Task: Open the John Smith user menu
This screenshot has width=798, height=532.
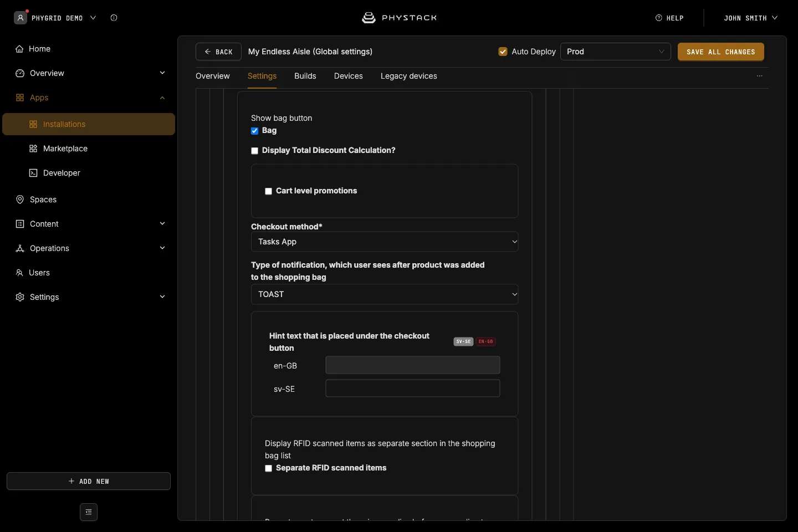Action: coord(751,18)
